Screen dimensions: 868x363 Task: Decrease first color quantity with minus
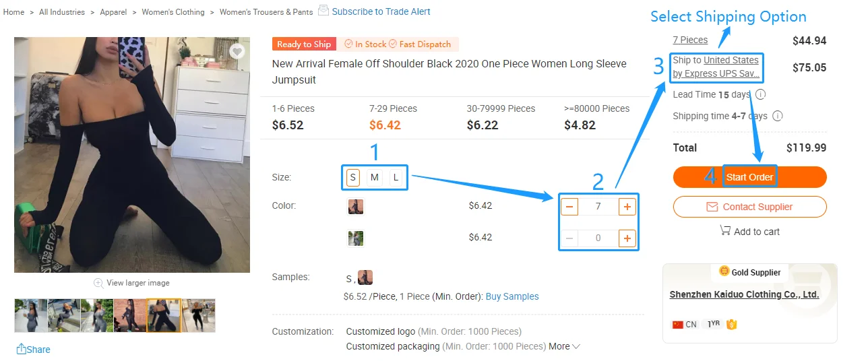tap(569, 206)
